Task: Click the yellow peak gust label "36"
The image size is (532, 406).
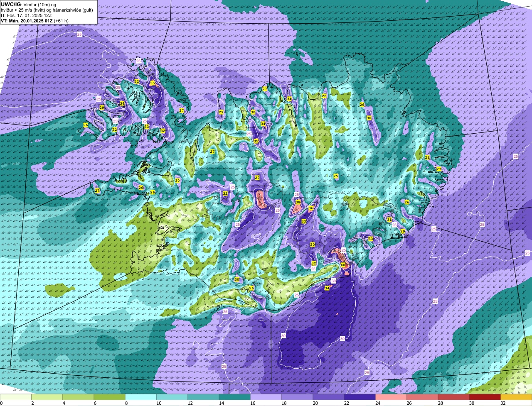Action: [310, 208]
